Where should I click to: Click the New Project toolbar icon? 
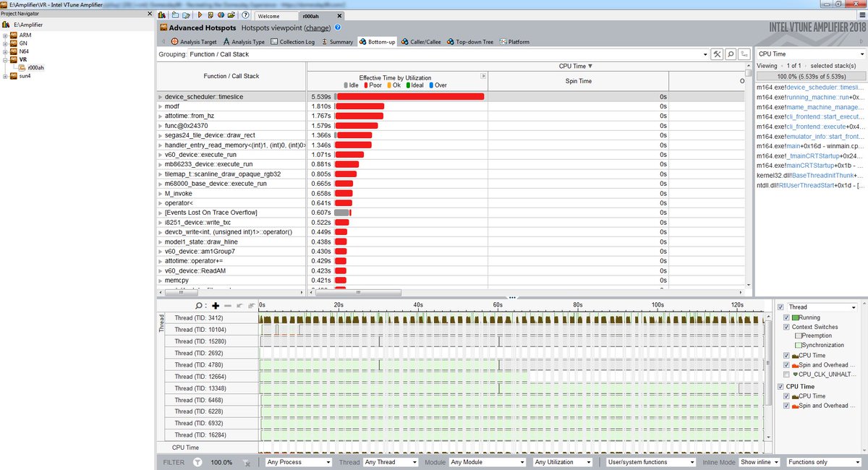point(175,15)
